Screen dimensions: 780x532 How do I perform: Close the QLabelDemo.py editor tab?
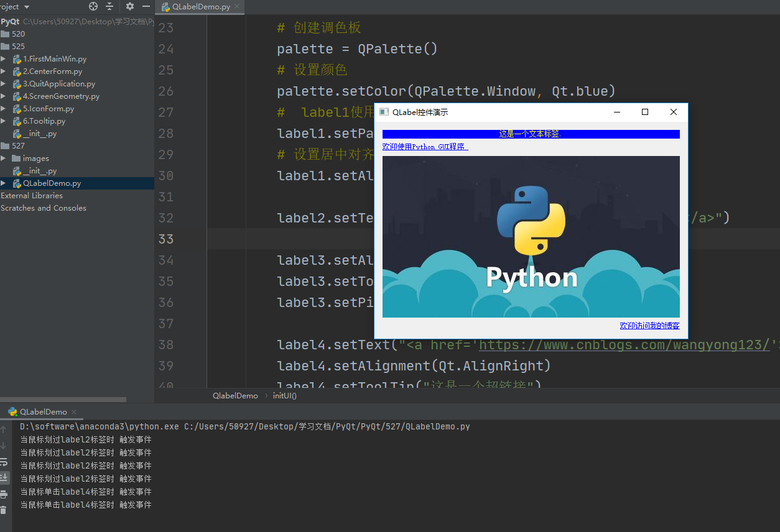pyautogui.click(x=238, y=7)
